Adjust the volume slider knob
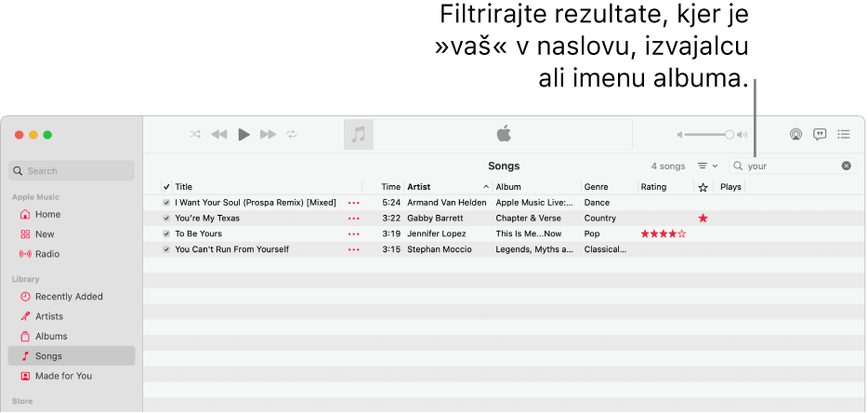Image resolution: width=868 pixels, height=413 pixels. click(x=729, y=134)
